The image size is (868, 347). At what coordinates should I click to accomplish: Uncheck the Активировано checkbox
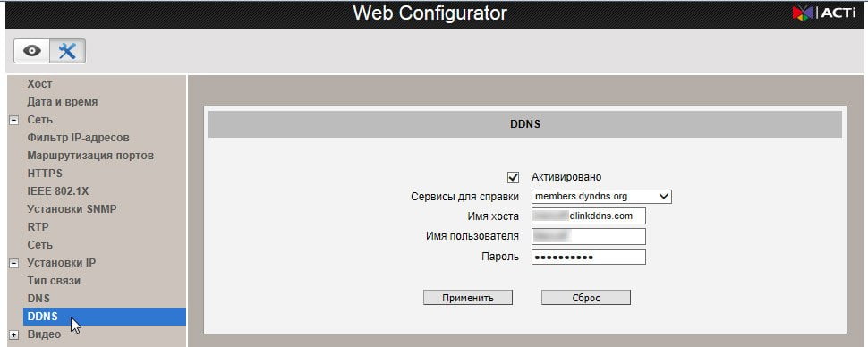513,178
